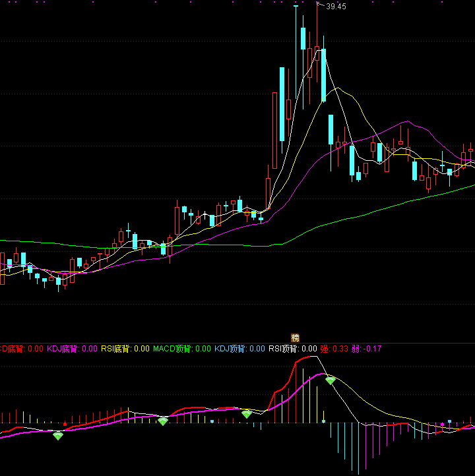Click the 弱: -0.17 indicator value
This screenshot has height=476, width=475.
pyautogui.click(x=366, y=349)
